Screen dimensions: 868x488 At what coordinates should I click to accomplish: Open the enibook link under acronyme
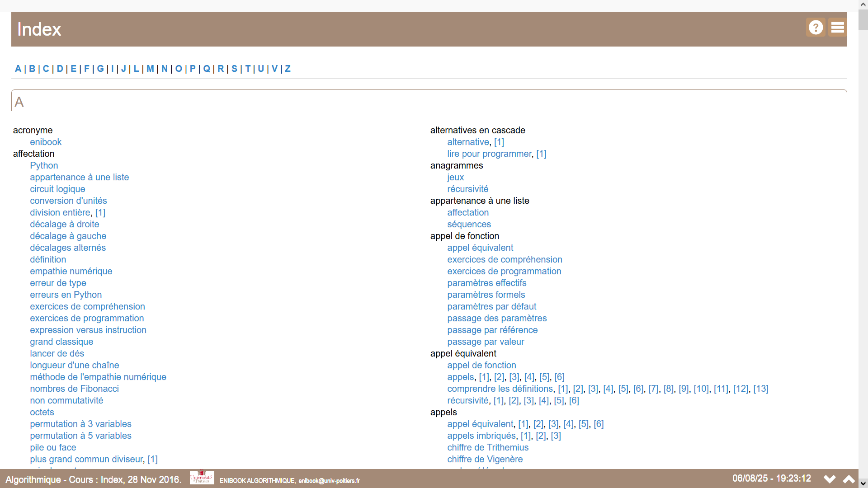(x=46, y=142)
